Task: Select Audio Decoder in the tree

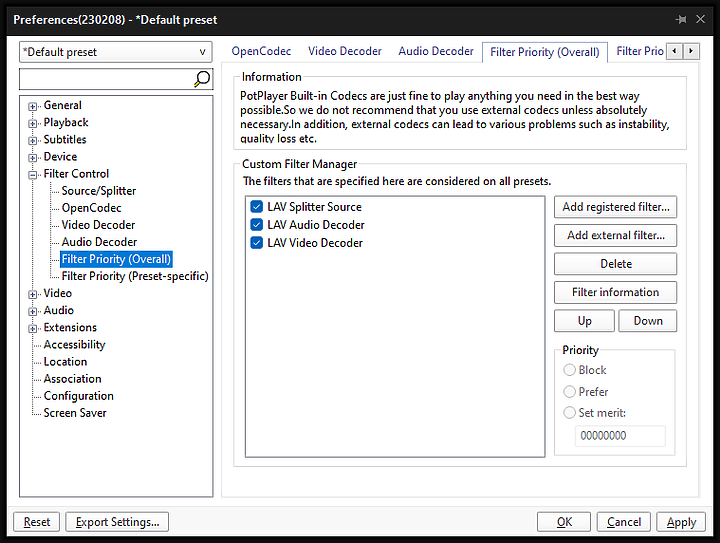Action: [99, 242]
